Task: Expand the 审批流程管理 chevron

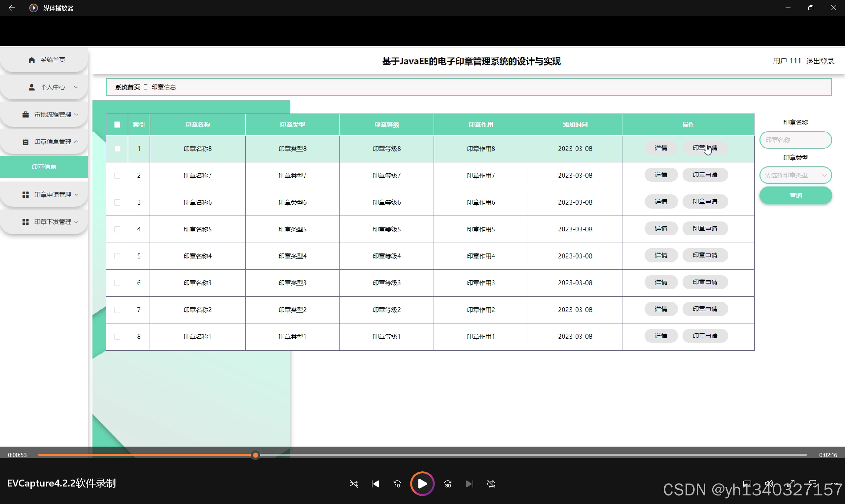Action: point(76,115)
